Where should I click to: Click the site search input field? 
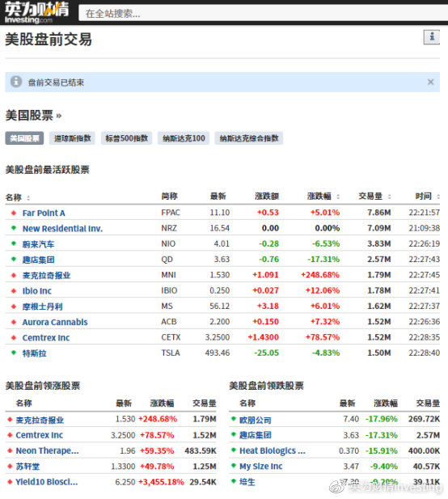tap(263, 13)
